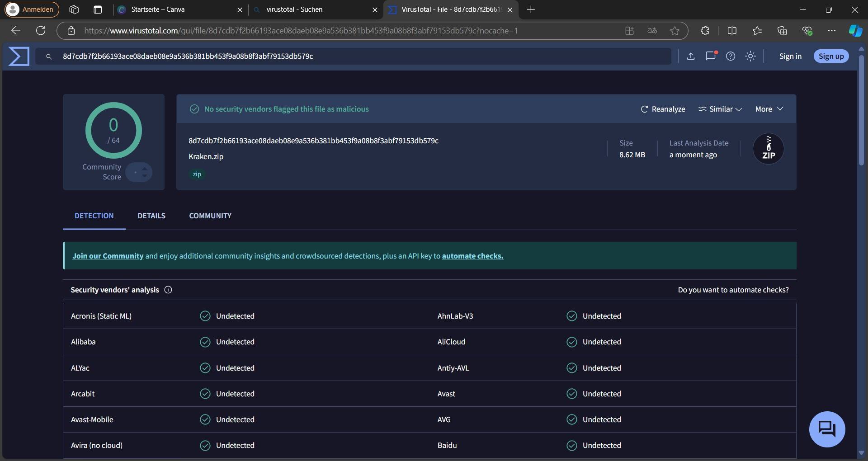The height and width of the screenshot is (461, 868).
Task: Click the info icon beside Security vendors' analysis
Action: pos(168,290)
